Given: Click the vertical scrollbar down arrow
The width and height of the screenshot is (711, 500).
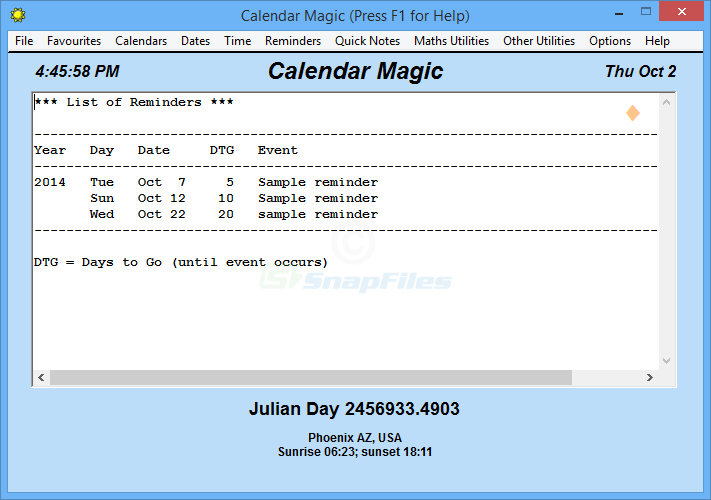Looking at the screenshot, I should (x=666, y=361).
